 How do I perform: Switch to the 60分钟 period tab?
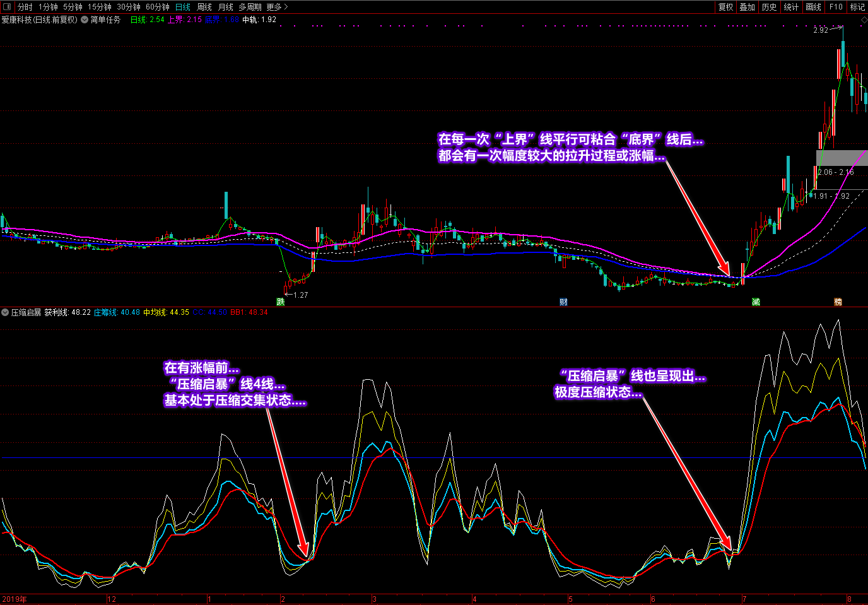click(x=157, y=7)
